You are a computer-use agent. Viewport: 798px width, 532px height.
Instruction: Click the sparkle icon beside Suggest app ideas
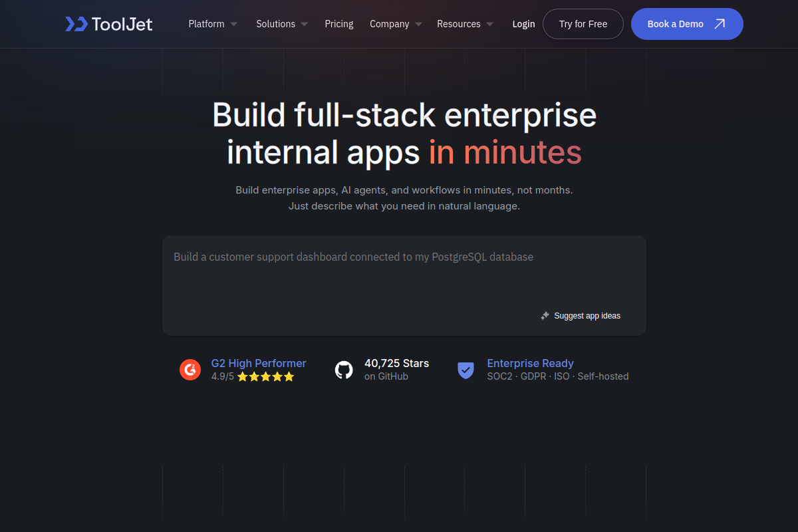(545, 316)
